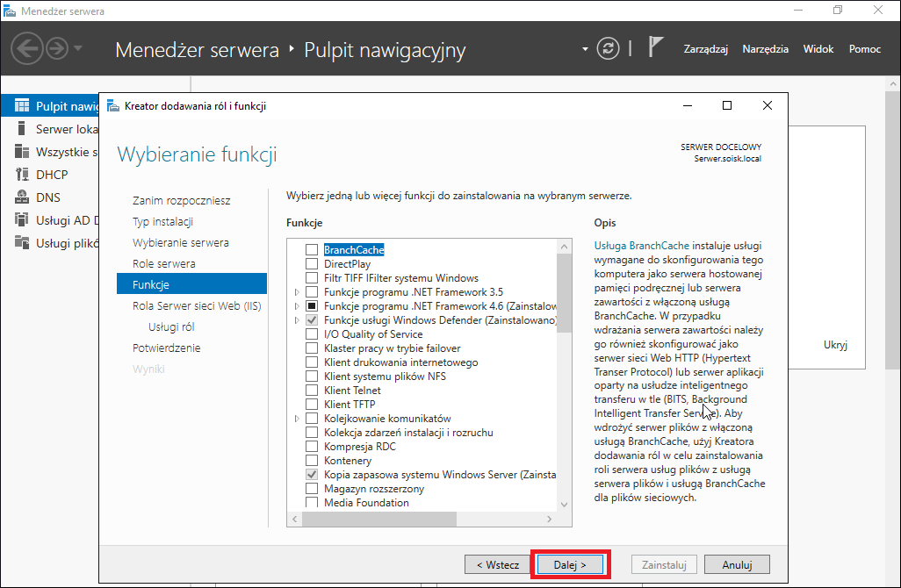The image size is (901, 588).
Task: Open the notifications flag icon
Action: tap(656, 47)
